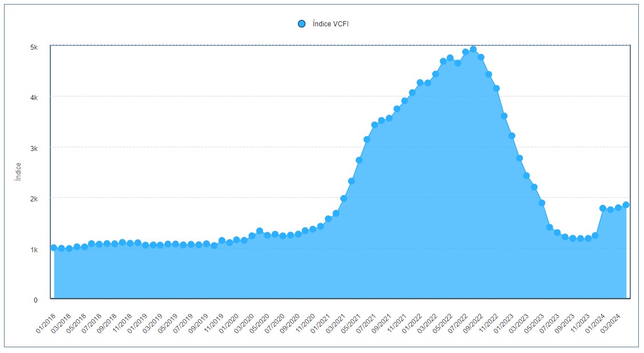Click the blue Índice VCFI legend marker
This screenshot has height=353, width=644.
(301, 23)
